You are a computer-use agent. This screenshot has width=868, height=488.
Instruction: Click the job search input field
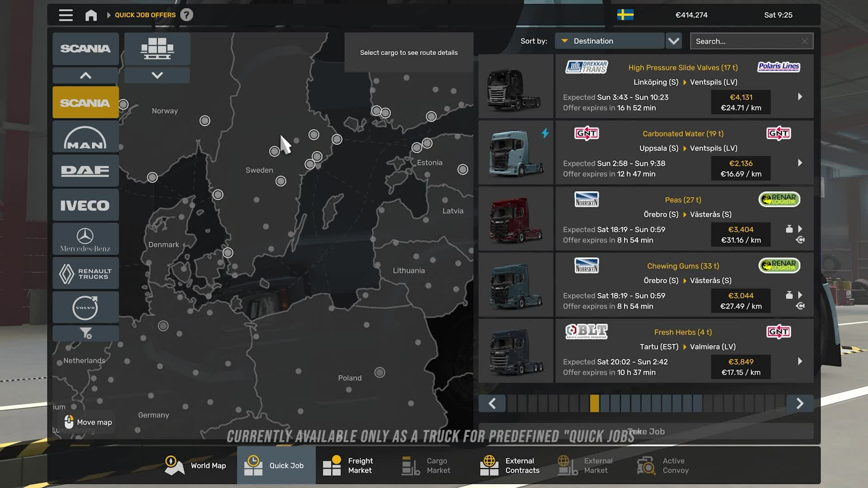[746, 41]
